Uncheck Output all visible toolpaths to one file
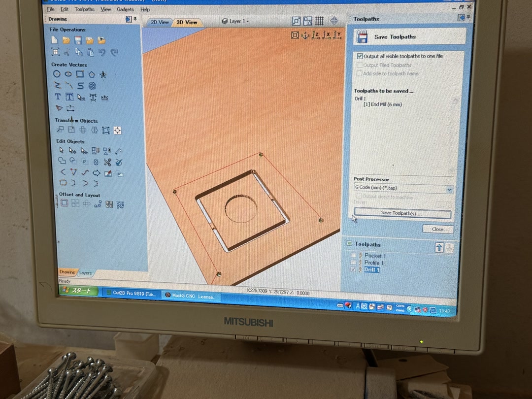This screenshot has width=532, height=399. click(x=360, y=56)
